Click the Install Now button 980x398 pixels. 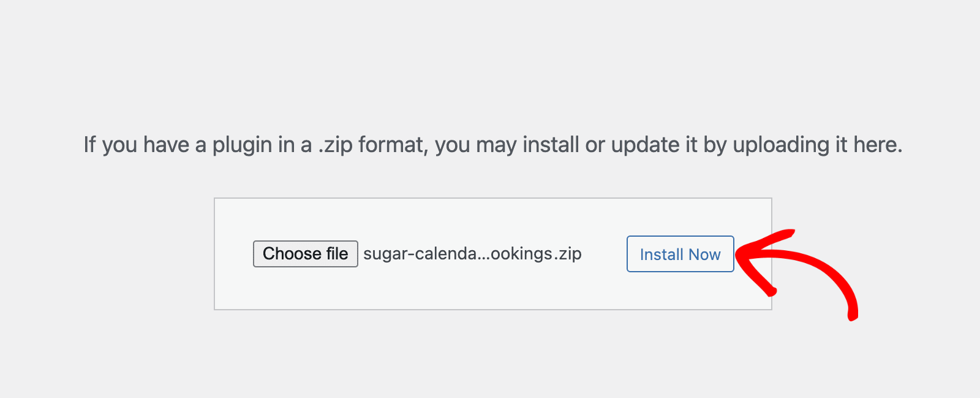point(680,254)
